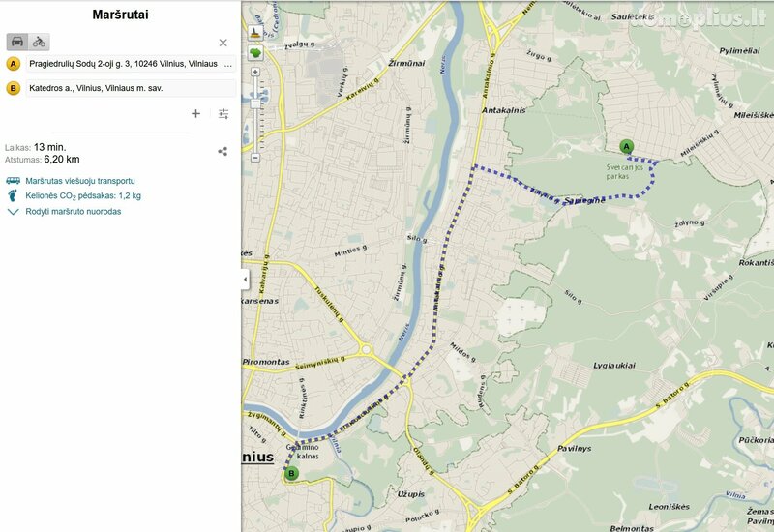Close the Maršrutai route panel

(x=223, y=43)
